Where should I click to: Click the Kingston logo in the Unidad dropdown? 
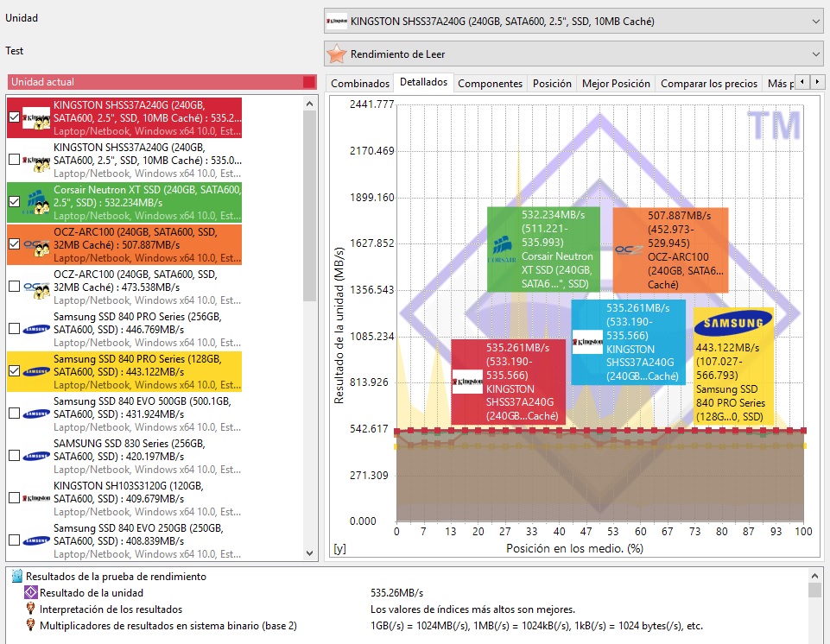pyautogui.click(x=337, y=21)
